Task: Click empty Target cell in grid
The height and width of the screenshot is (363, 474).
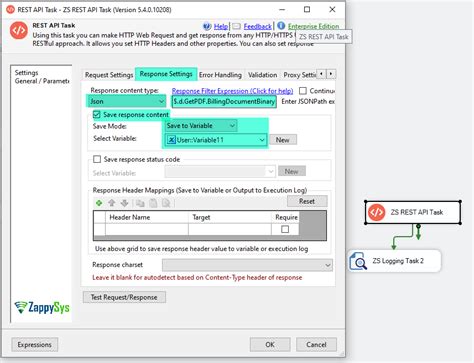Action: coord(230,229)
